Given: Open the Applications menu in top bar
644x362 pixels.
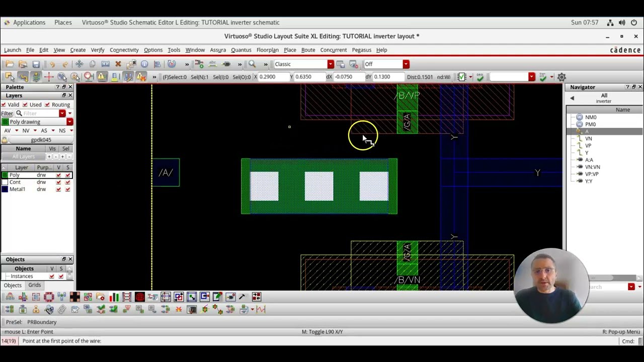Looking at the screenshot, I should [x=29, y=22].
